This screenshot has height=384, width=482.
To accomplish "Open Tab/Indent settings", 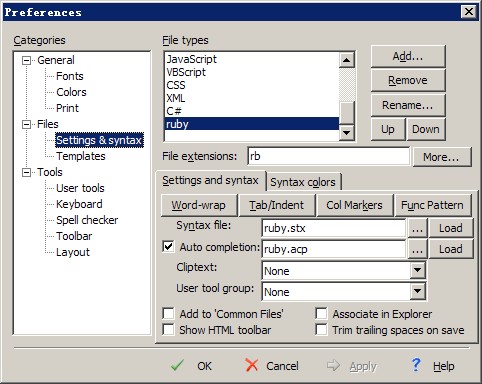I will (277, 205).
